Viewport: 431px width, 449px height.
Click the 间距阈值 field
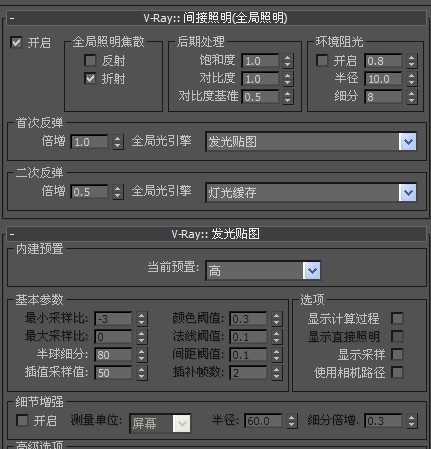point(249,355)
